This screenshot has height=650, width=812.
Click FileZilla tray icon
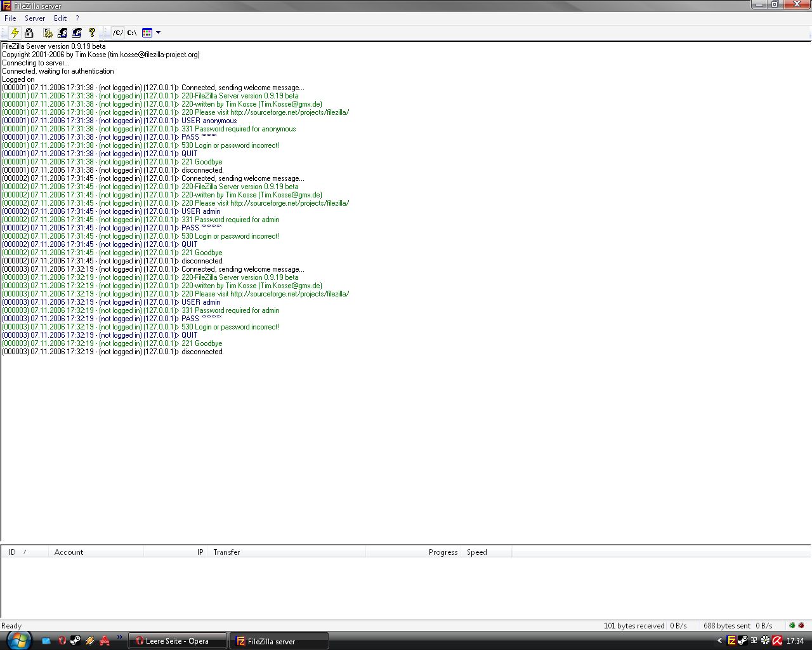tap(731, 641)
